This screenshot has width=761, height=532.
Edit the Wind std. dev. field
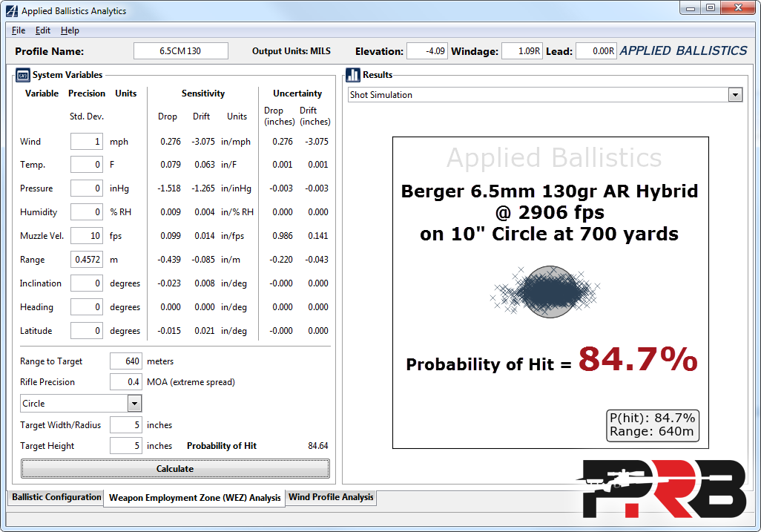click(x=86, y=141)
